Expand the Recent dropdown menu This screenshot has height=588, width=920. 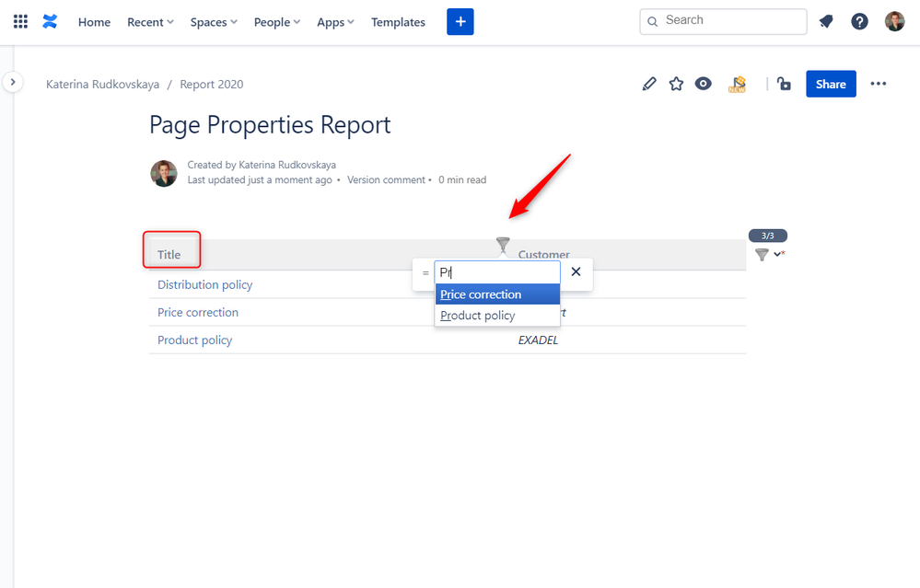tap(150, 22)
